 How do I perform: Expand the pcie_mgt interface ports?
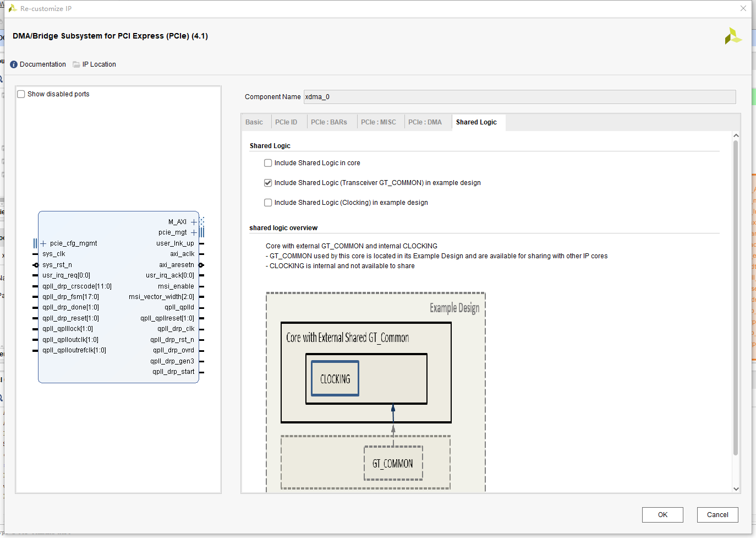click(193, 232)
